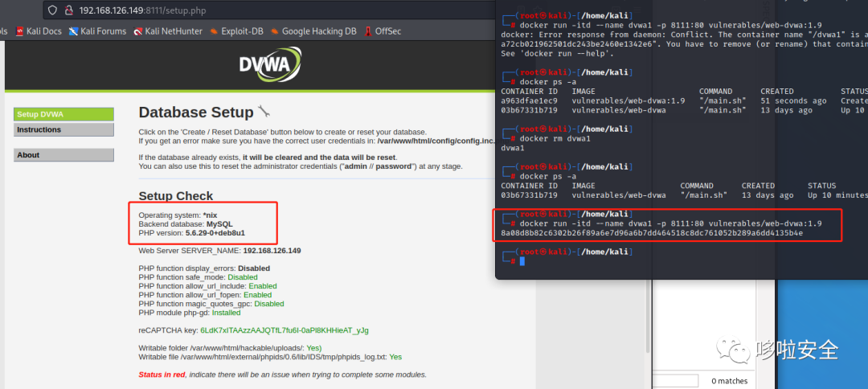Click the 'Backend database: MySQL' line
Screen dimensions: 868x389
click(186, 224)
